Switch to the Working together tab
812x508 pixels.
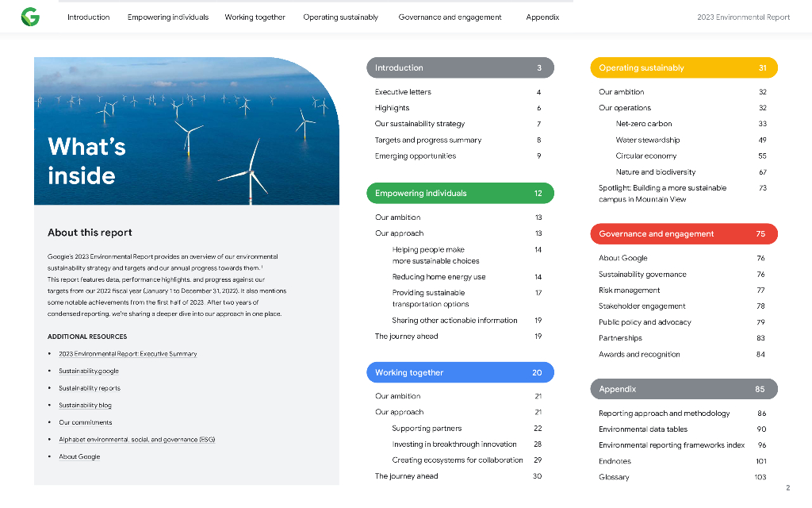(x=255, y=17)
